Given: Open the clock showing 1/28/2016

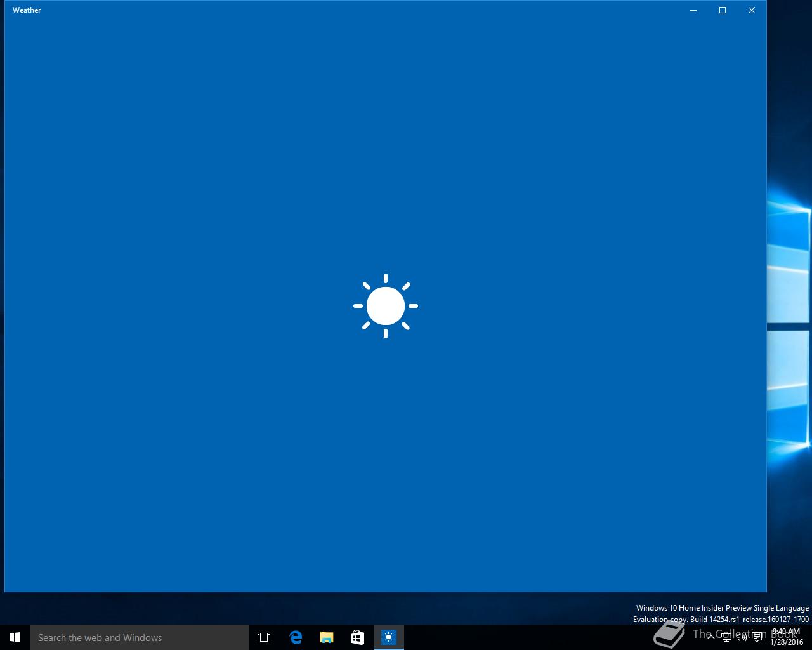Looking at the screenshot, I should pyautogui.click(x=787, y=637).
